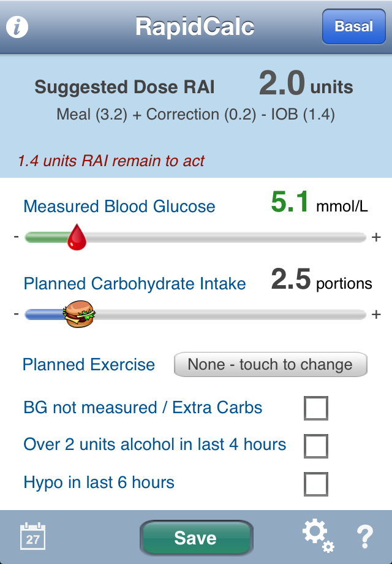
Task: Tap the 2.0 units suggested dose value
Action: coord(306,84)
